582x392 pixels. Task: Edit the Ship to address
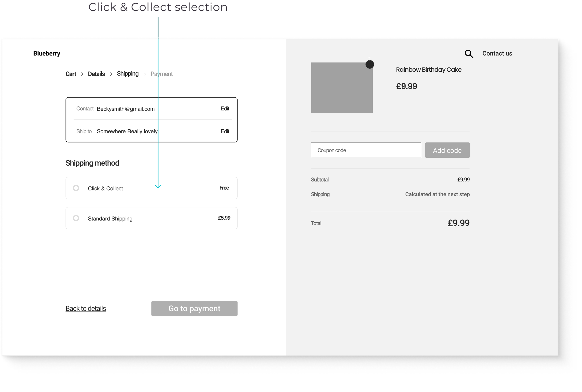point(225,131)
